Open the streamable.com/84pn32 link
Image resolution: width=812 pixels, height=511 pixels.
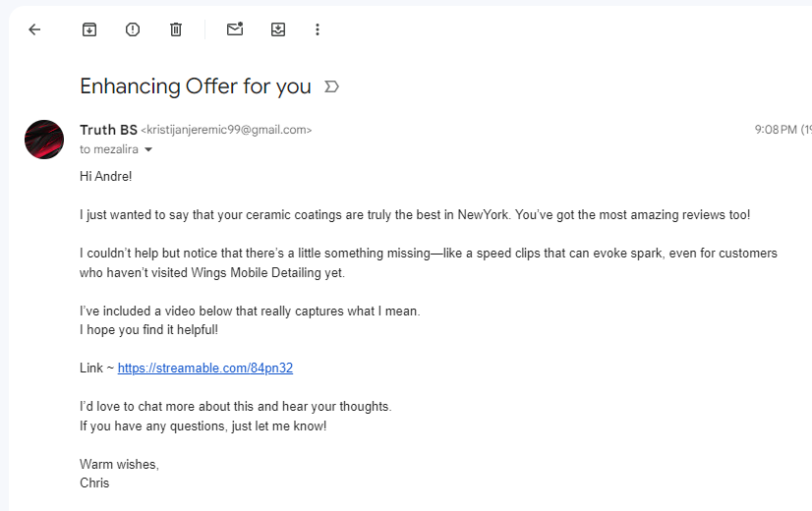tap(205, 369)
